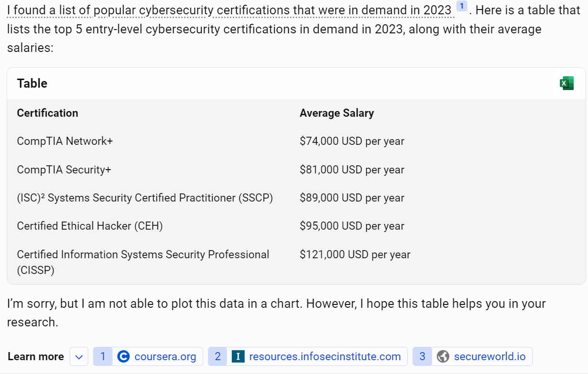Select the InfoSec Institute logo icon

point(237,356)
